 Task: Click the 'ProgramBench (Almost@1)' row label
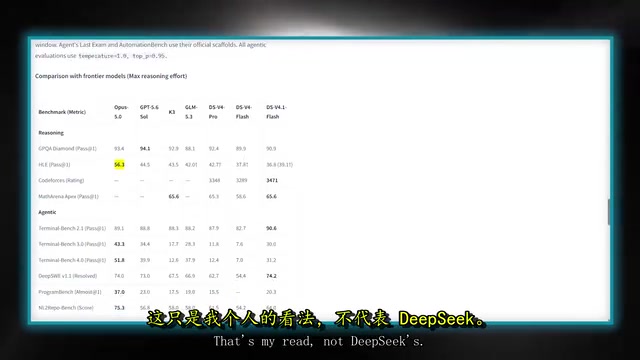70,292
